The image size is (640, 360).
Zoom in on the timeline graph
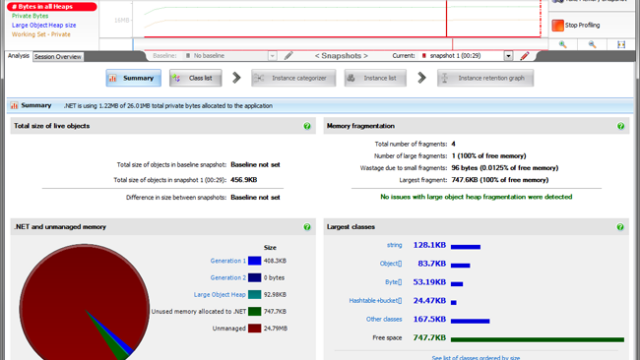[563, 44]
